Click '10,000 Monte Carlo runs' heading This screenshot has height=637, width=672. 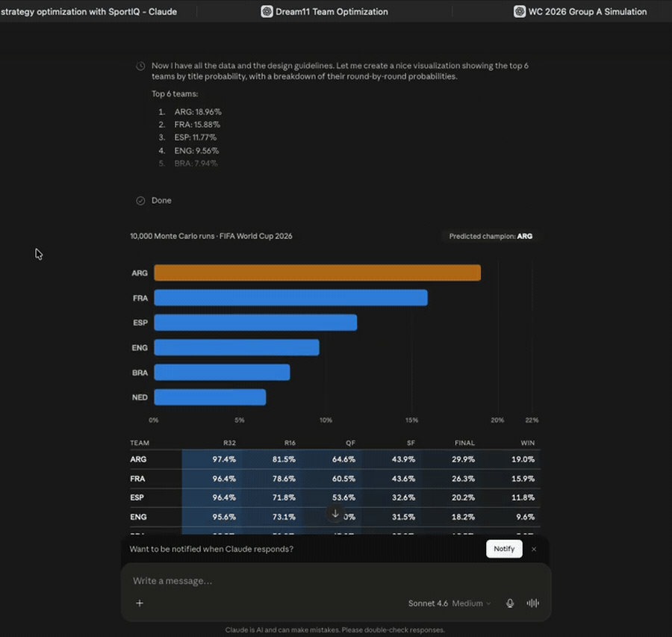[211, 236]
